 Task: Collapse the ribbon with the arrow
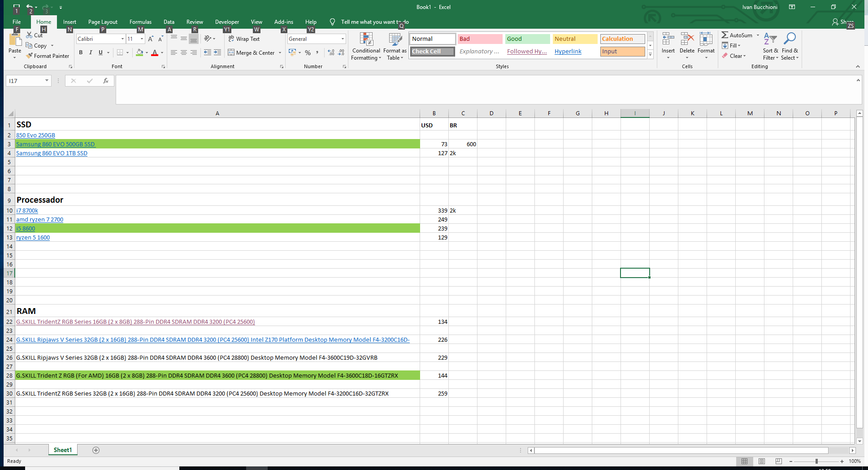click(x=858, y=66)
